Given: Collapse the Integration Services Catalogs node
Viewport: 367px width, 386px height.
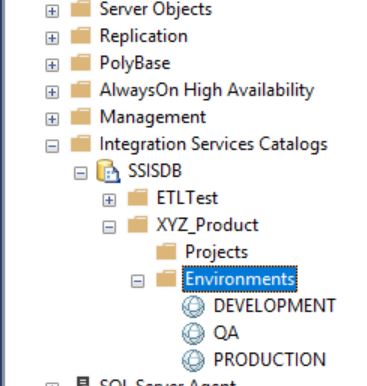Looking at the screenshot, I should (52, 146).
